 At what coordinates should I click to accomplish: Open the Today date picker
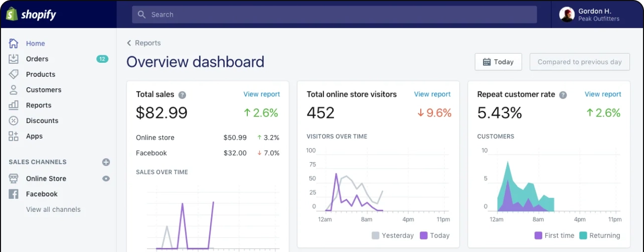(x=498, y=62)
